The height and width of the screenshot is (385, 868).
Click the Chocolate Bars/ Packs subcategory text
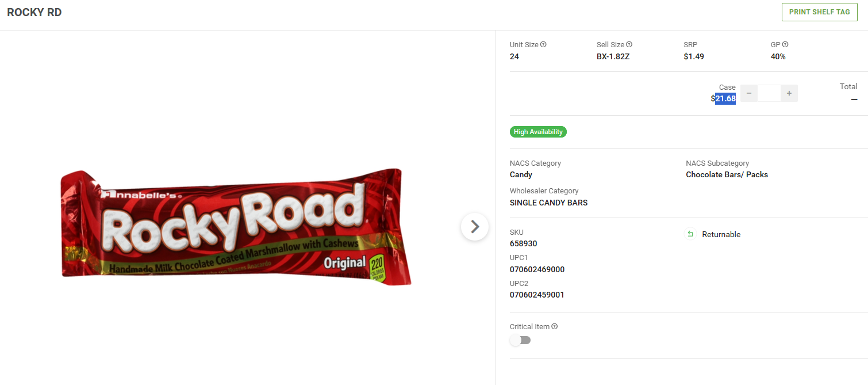coord(727,174)
